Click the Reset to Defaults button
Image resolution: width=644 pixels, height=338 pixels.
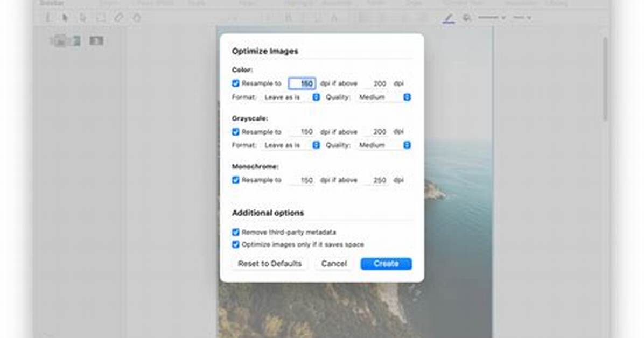269,264
